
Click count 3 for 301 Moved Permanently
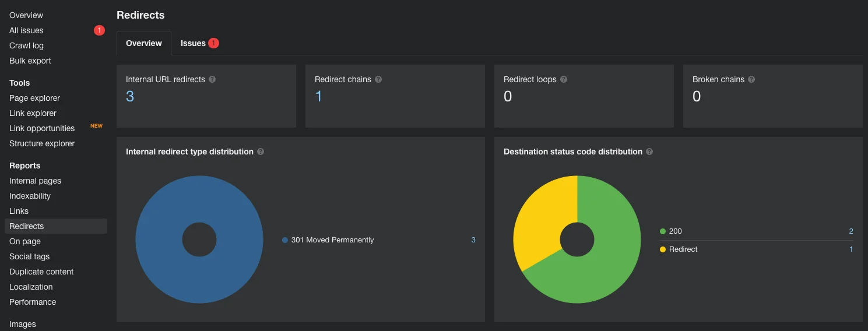473,240
